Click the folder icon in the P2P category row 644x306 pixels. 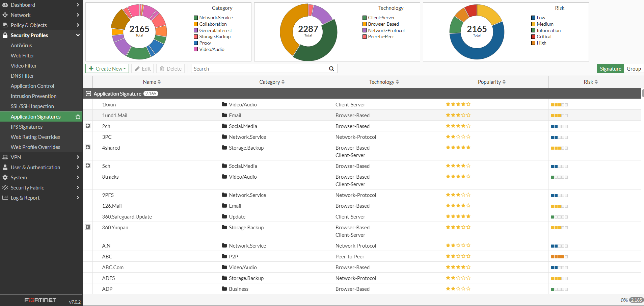pos(224,257)
